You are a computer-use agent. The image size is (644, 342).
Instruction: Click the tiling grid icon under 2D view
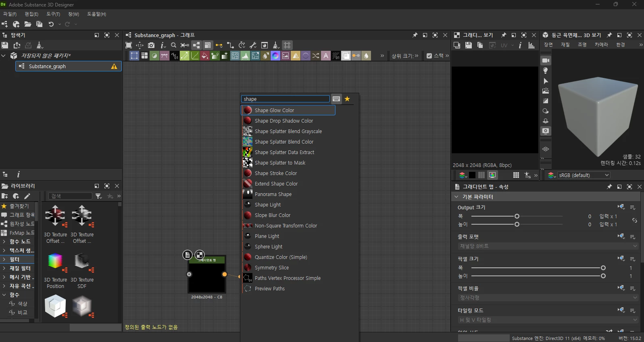[x=516, y=175]
